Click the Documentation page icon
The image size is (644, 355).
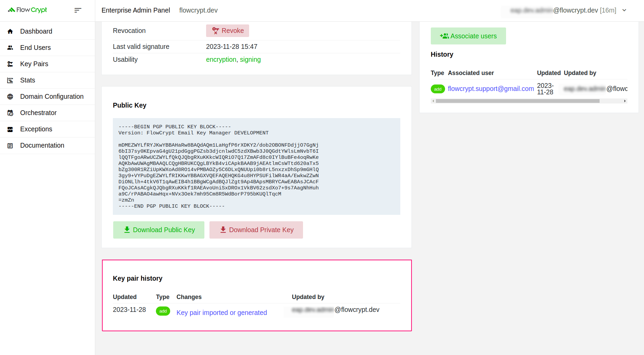[10, 146]
